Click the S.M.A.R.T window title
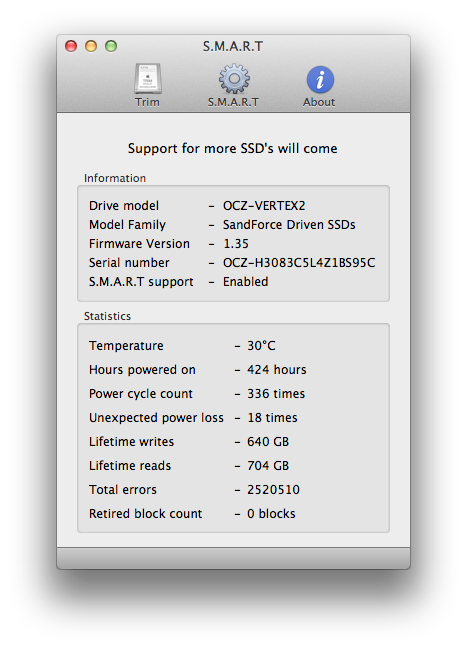This screenshot has height=648, width=467. [233, 46]
